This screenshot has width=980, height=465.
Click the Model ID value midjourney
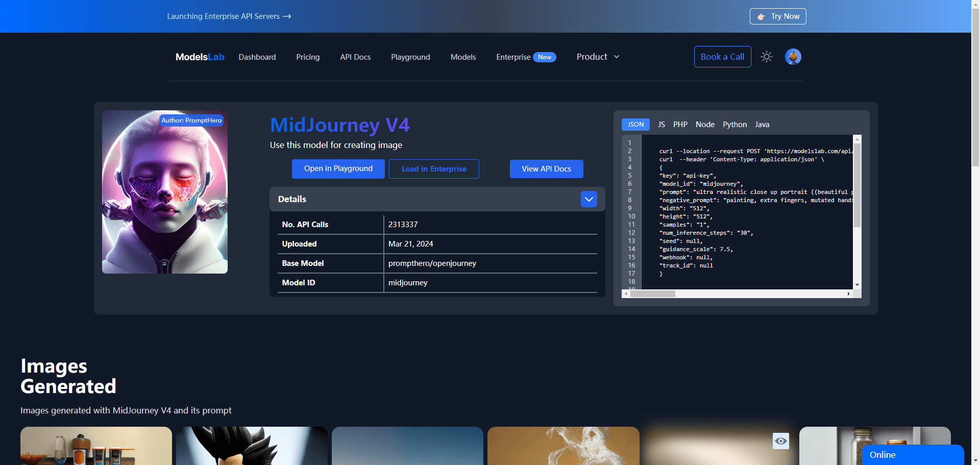pyautogui.click(x=408, y=283)
